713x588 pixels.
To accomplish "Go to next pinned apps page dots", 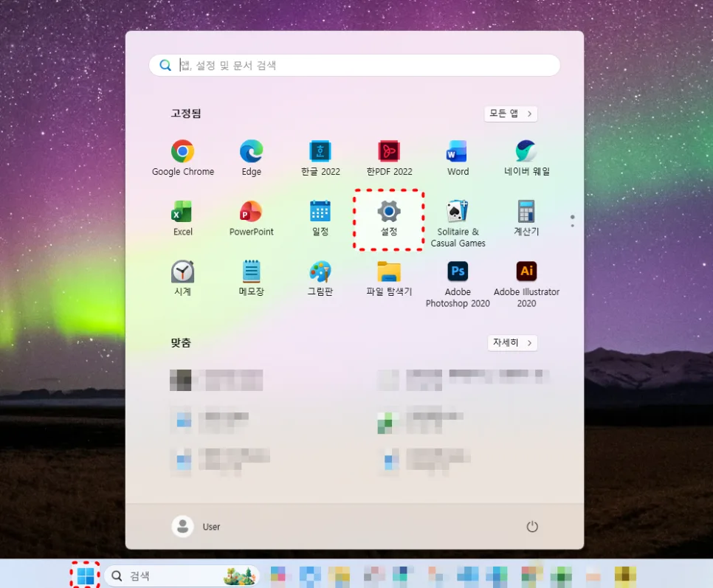I will tap(573, 221).
